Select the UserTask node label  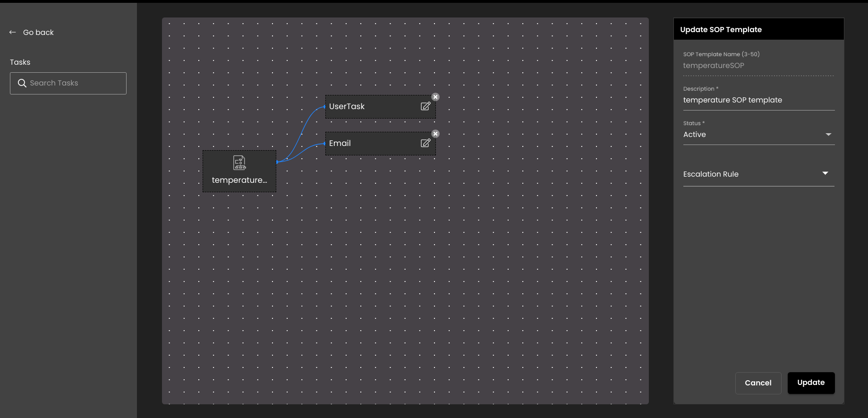(x=347, y=106)
